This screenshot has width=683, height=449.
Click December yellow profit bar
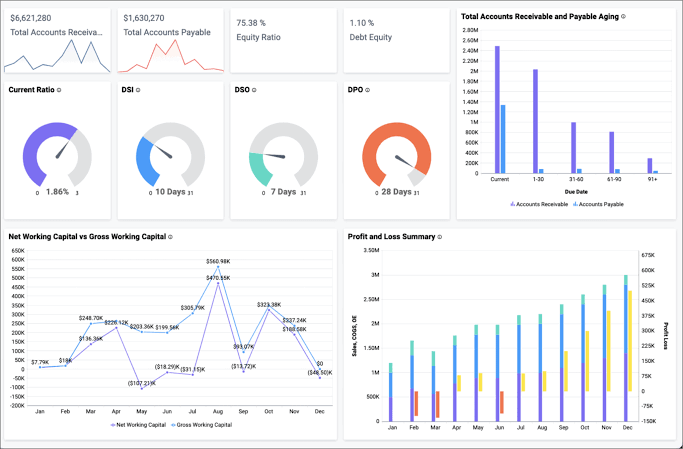tap(630, 341)
